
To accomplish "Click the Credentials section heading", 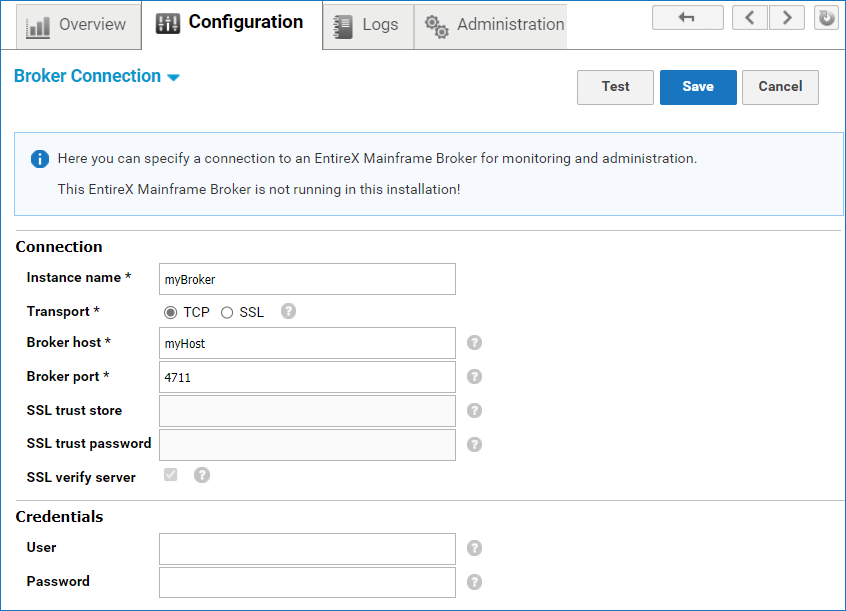I will pyautogui.click(x=59, y=517).
